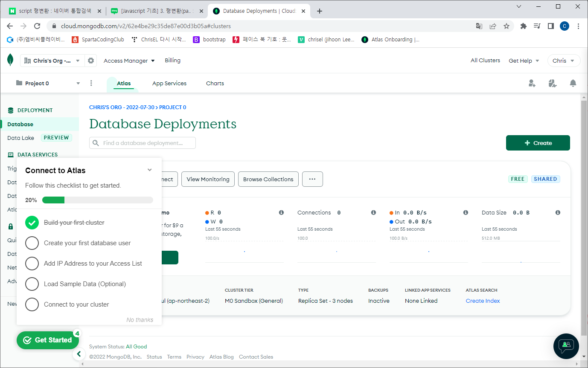Image resolution: width=588 pixels, height=368 pixels.
Task: Open project options three-dot menu
Action: click(91, 83)
